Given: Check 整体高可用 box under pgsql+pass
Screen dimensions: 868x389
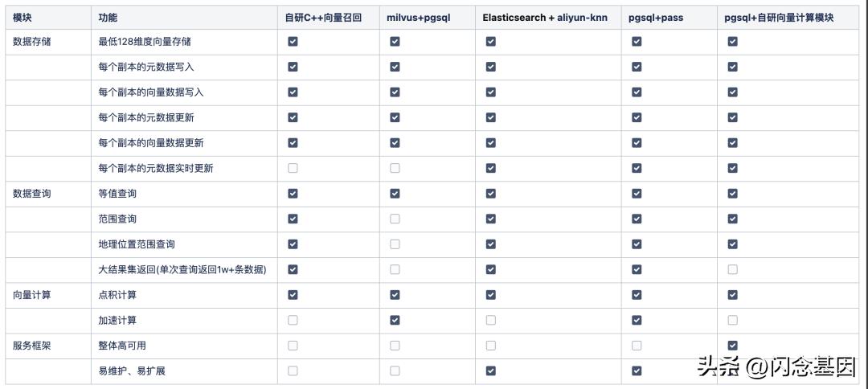Looking at the screenshot, I should coord(637,346).
